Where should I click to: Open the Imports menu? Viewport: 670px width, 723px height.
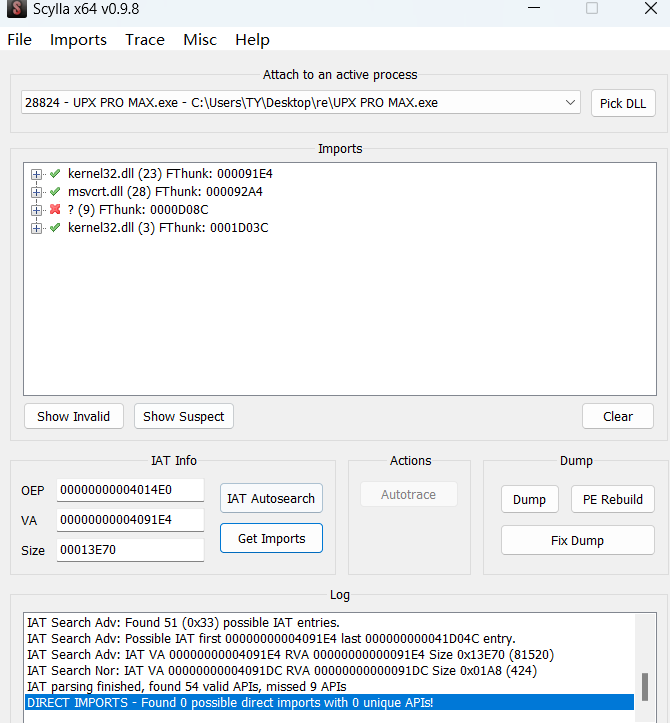[x=78, y=40]
